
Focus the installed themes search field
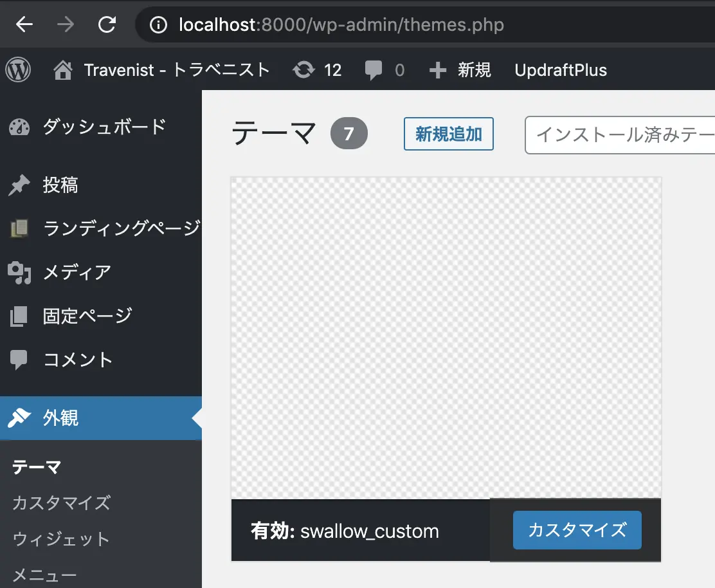(620, 135)
